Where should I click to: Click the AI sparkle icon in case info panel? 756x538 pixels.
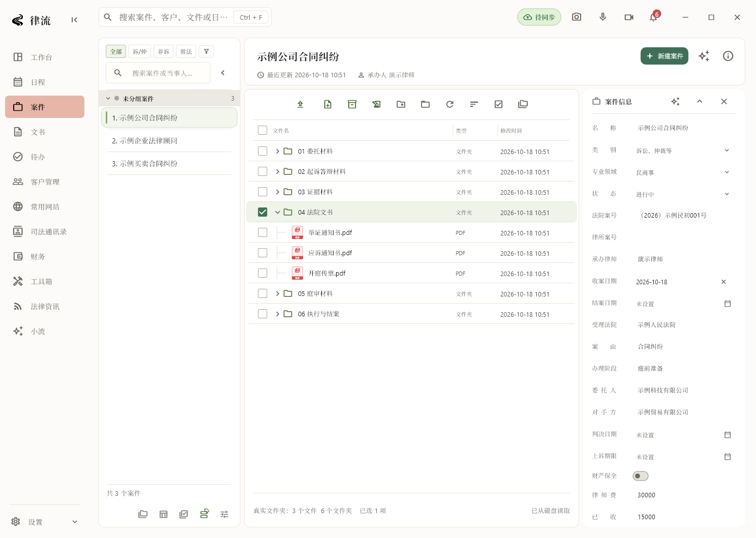[x=675, y=102]
